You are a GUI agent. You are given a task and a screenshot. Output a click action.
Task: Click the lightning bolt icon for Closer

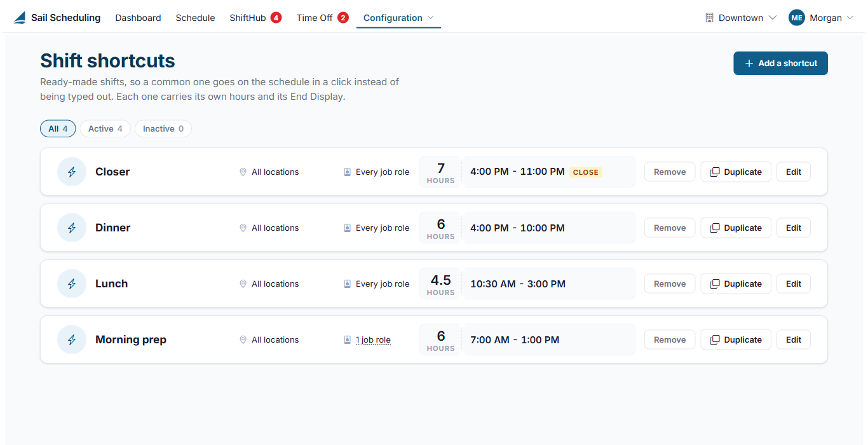click(x=72, y=172)
